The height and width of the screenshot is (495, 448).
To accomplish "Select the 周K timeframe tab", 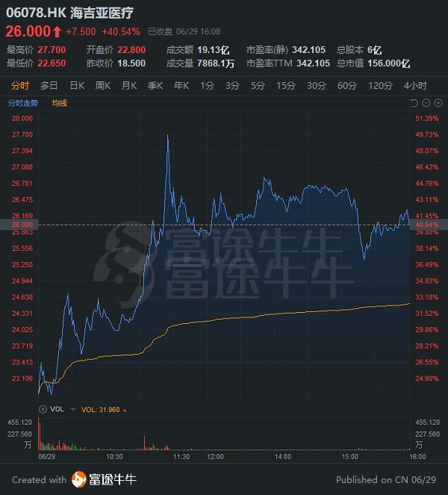I will point(103,86).
